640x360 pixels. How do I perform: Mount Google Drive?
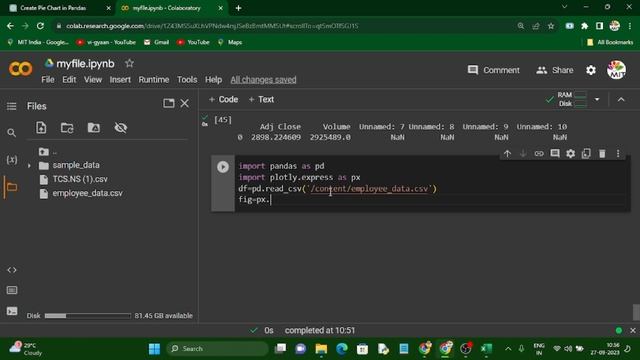coord(93,128)
